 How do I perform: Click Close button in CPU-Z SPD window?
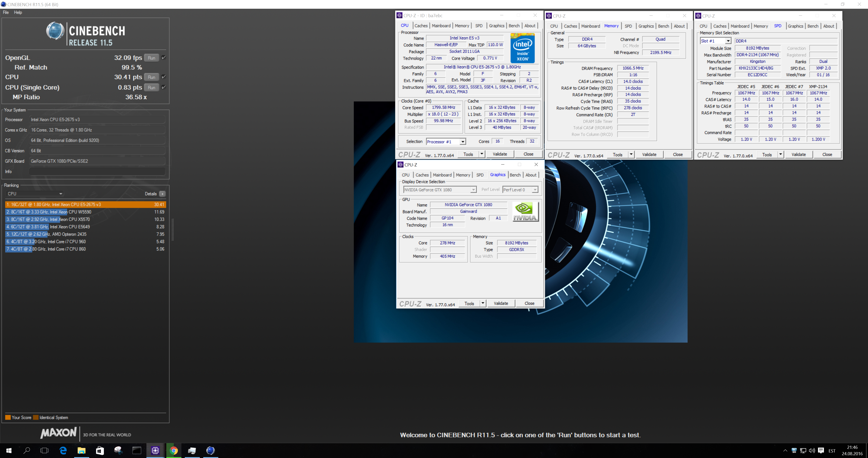coord(827,154)
